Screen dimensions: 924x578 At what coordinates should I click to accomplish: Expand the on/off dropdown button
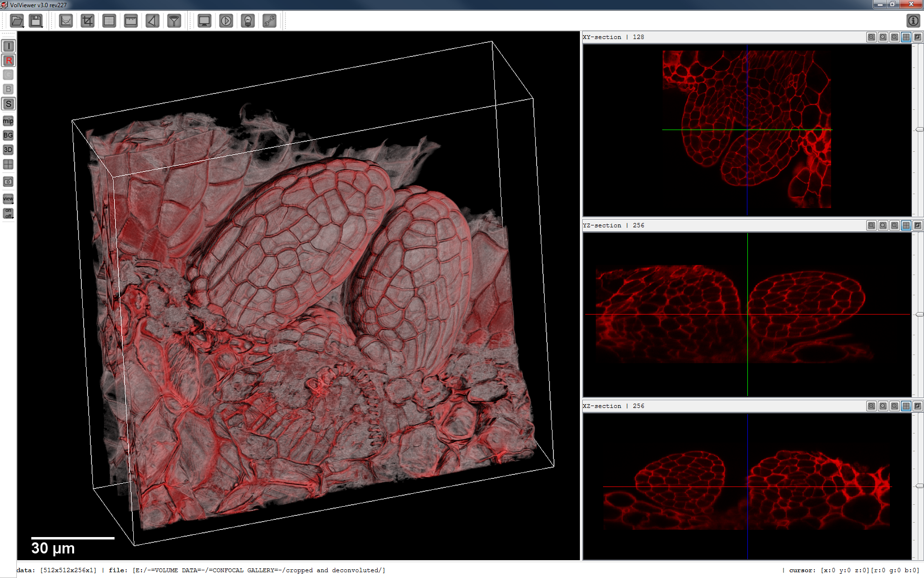coord(8,213)
